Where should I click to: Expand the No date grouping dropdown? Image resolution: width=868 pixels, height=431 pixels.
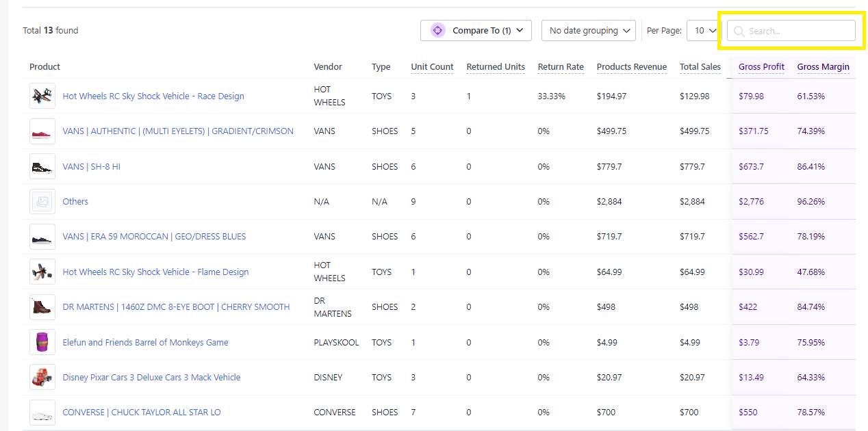tap(589, 30)
